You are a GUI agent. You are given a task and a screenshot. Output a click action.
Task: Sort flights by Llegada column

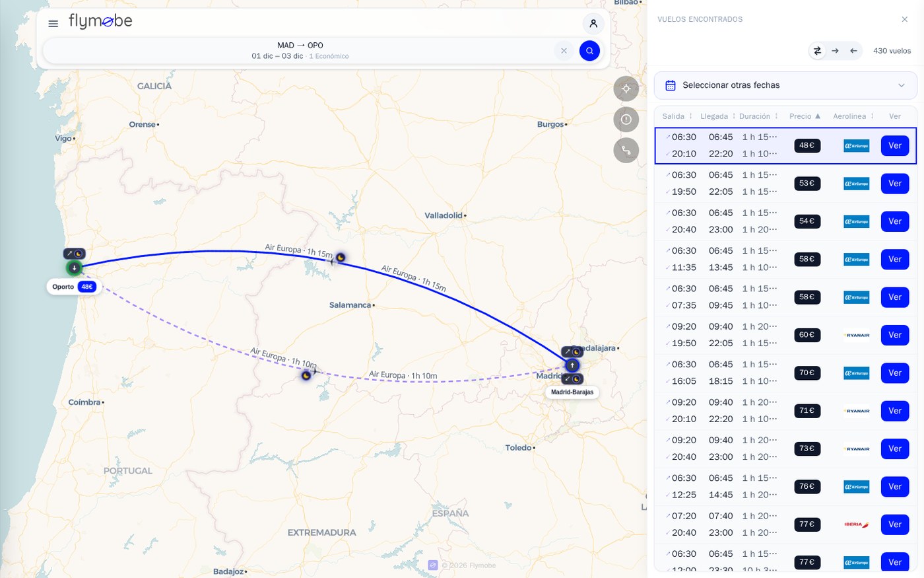point(718,116)
